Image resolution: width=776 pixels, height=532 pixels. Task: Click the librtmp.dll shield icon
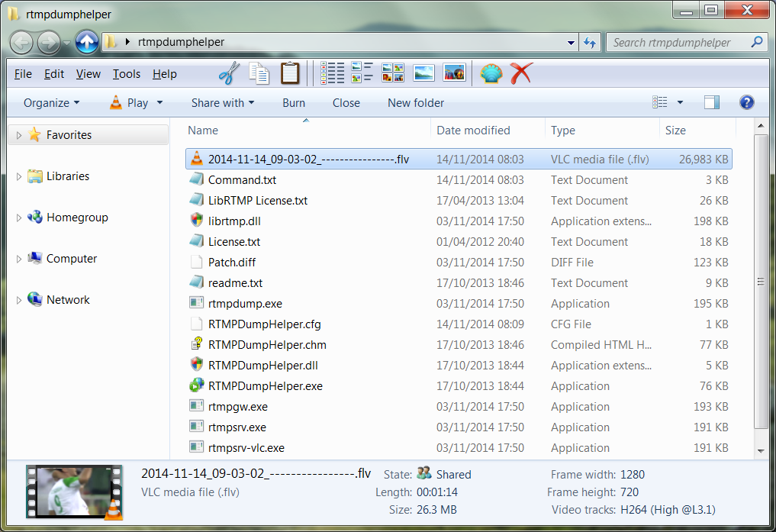coord(196,221)
